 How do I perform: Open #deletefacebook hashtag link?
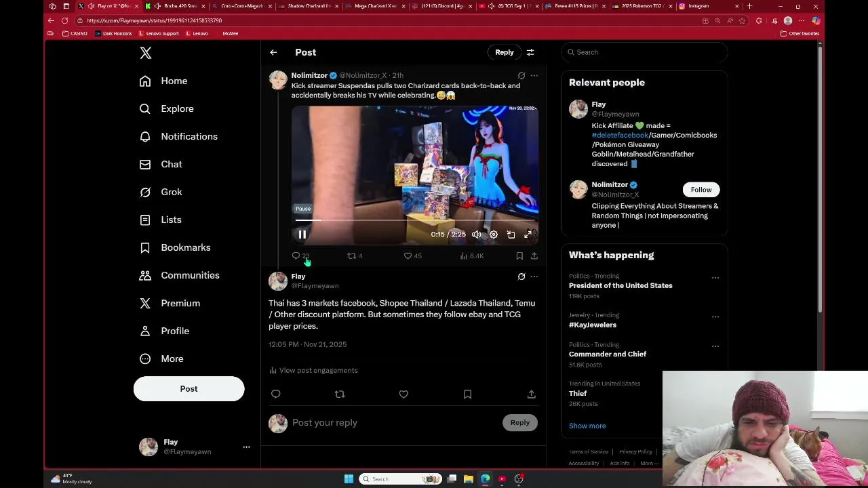pyautogui.click(x=620, y=135)
